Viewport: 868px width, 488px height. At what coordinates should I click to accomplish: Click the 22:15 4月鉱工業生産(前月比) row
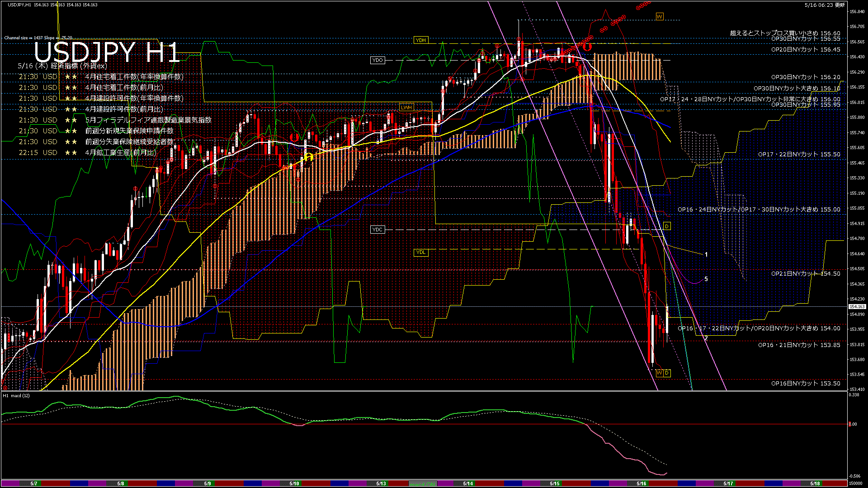(88, 153)
